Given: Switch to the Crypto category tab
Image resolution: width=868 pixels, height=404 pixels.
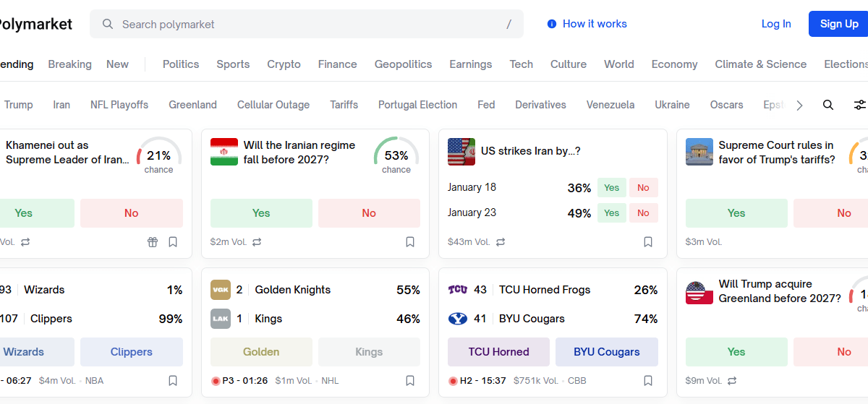Looking at the screenshot, I should (x=284, y=64).
